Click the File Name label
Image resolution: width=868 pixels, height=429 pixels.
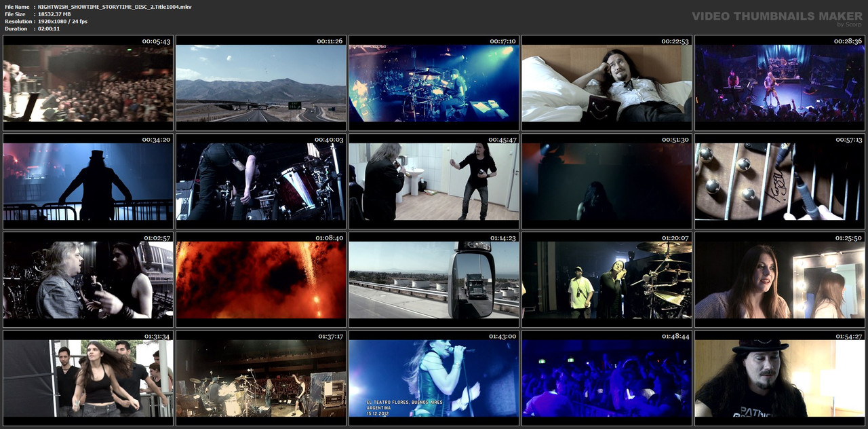17,7
